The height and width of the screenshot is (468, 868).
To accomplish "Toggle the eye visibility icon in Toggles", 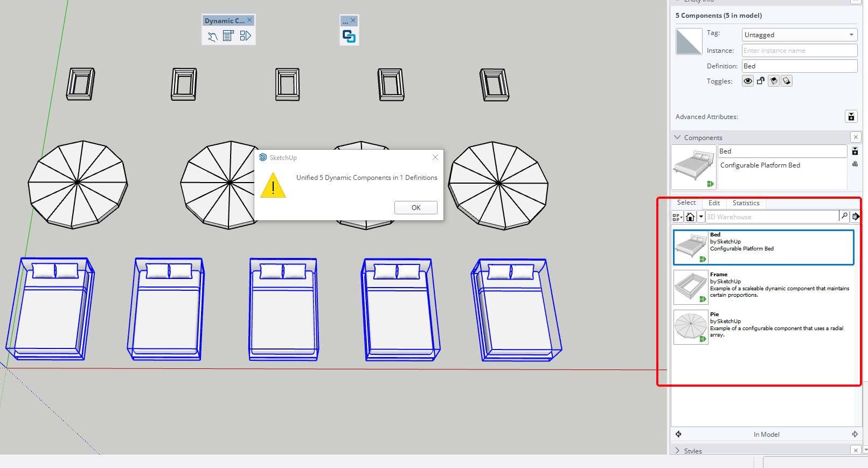I will click(748, 81).
